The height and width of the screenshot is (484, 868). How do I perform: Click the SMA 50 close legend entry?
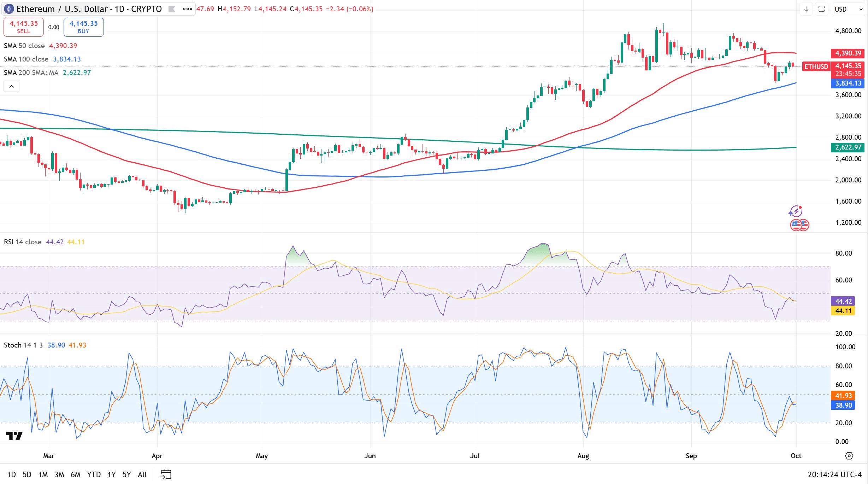coord(24,46)
